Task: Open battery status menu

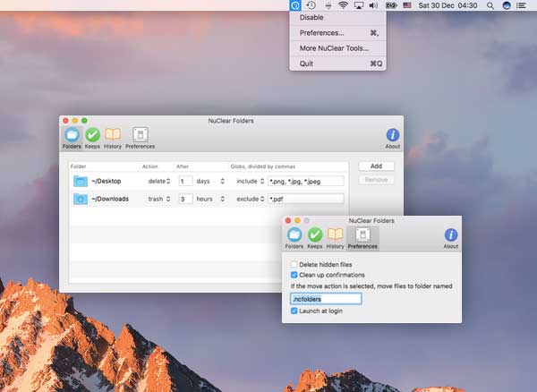Action: 391,5
